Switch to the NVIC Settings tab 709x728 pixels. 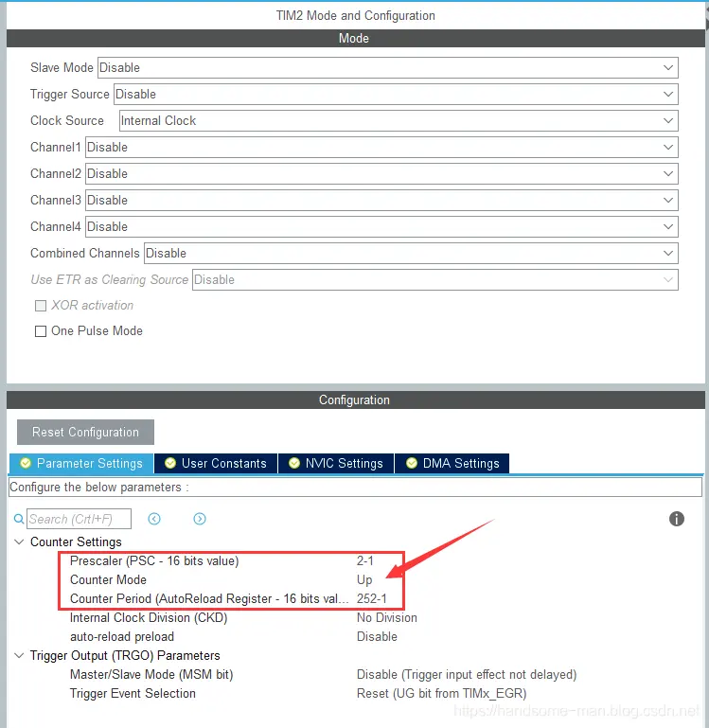pyautogui.click(x=336, y=463)
